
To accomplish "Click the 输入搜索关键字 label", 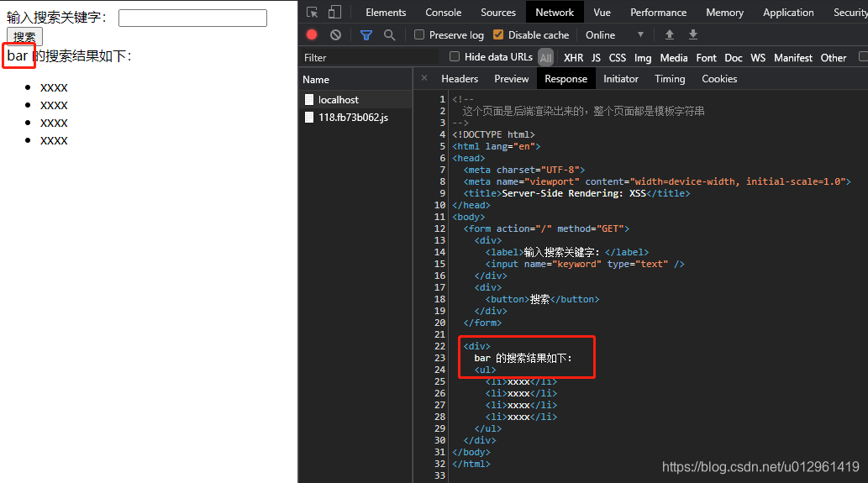I will 56,17.
